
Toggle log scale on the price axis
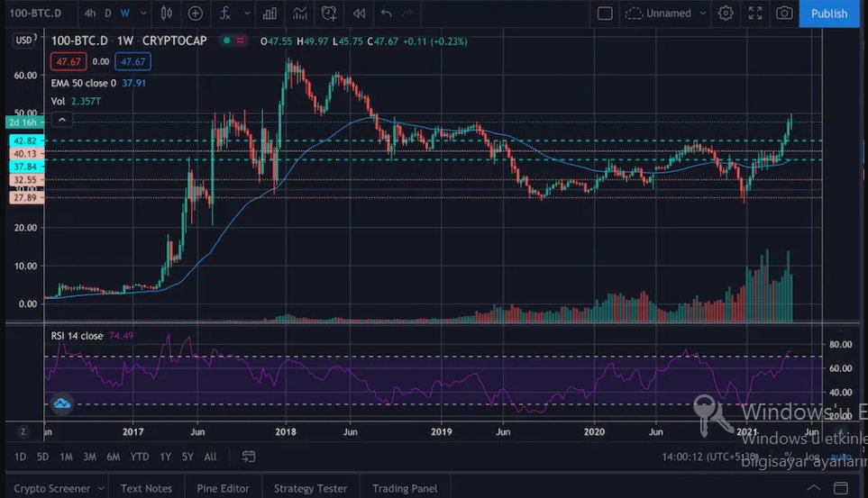[x=812, y=457]
